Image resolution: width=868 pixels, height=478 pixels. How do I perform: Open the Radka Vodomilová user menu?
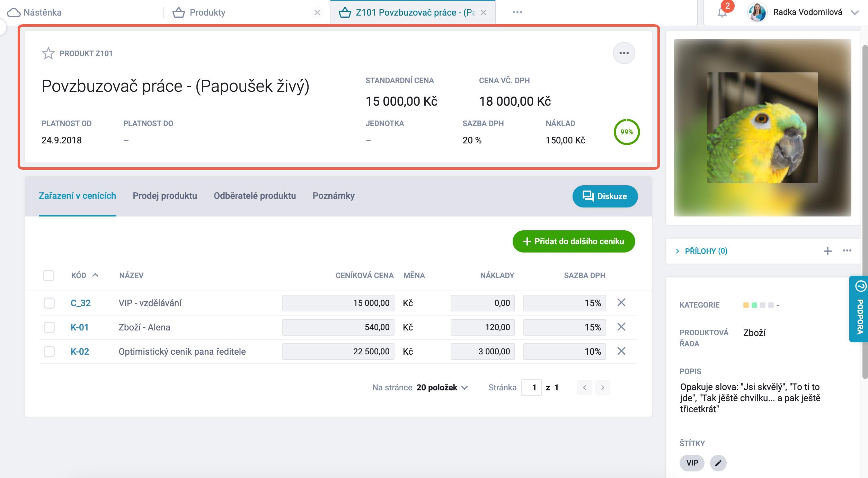(x=807, y=12)
